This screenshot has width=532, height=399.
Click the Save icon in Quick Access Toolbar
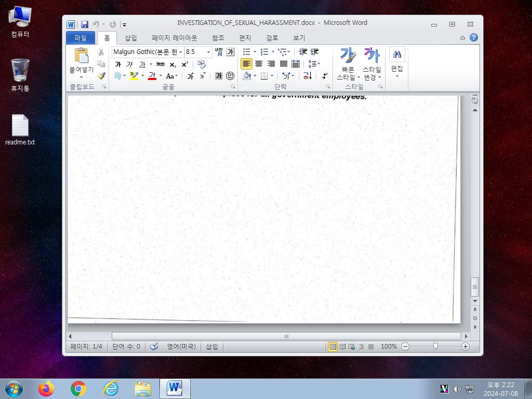click(x=85, y=24)
